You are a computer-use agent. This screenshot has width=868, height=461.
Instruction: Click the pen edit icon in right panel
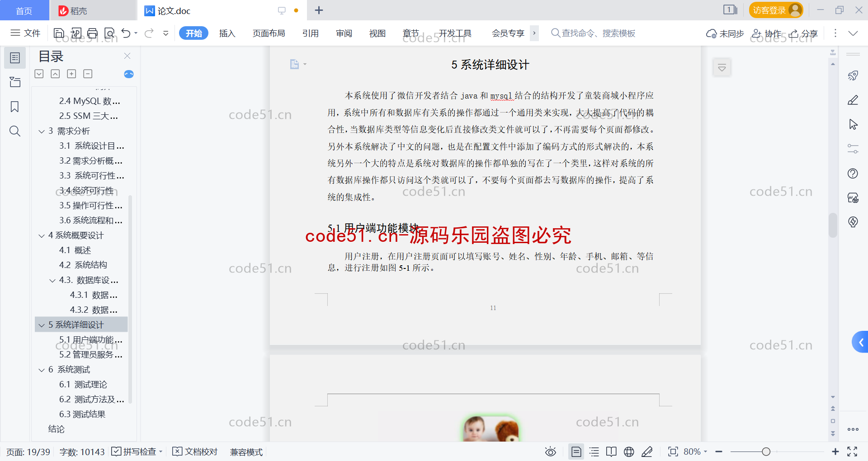tap(853, 100)
